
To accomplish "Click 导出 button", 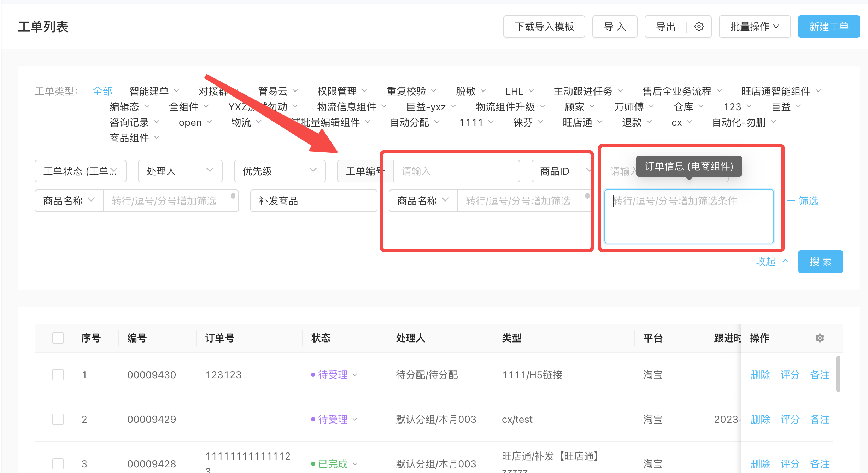I will coord(666,27).
